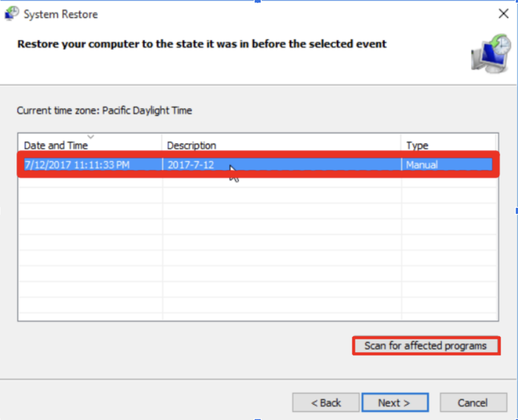Click the restore point list area
The image size is (518, 420).
[253, 243]
